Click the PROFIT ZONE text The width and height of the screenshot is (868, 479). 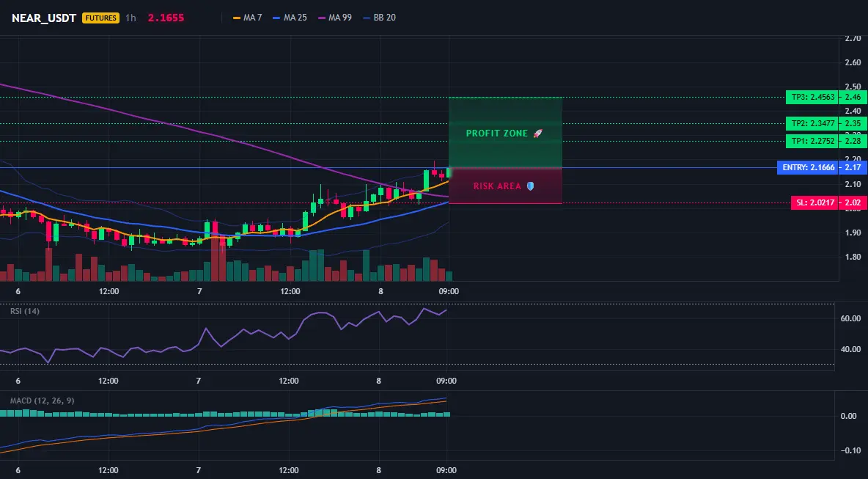tap(497, 134)
